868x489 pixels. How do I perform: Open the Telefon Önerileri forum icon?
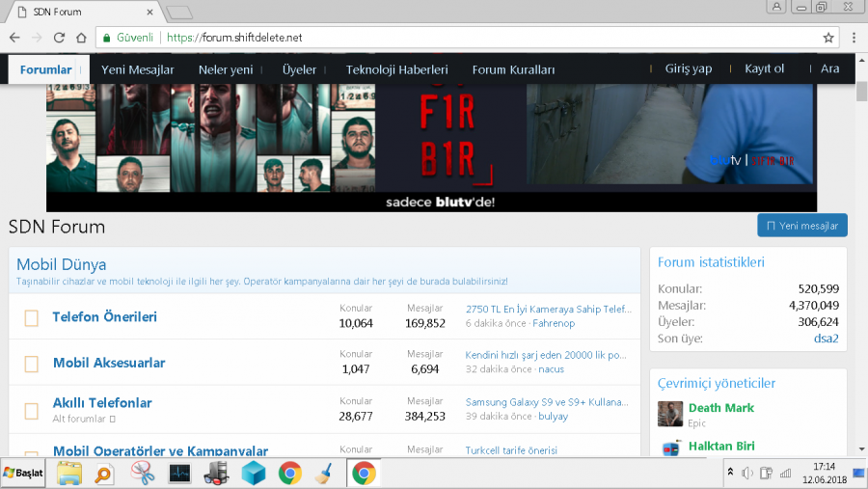(31, 317)
